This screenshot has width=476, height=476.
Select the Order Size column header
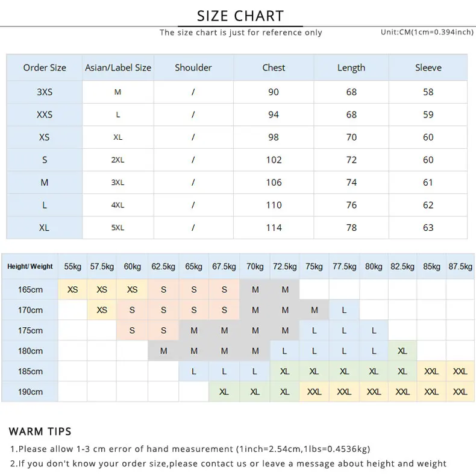(45, 67)
